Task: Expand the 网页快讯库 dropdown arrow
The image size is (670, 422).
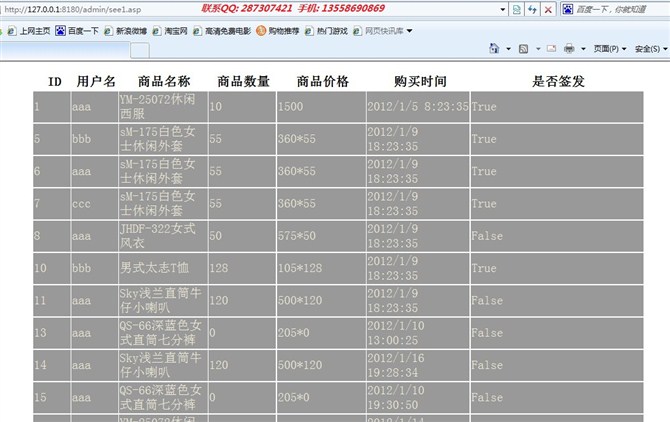Action: pyautogui.click(x=409, y=31)
